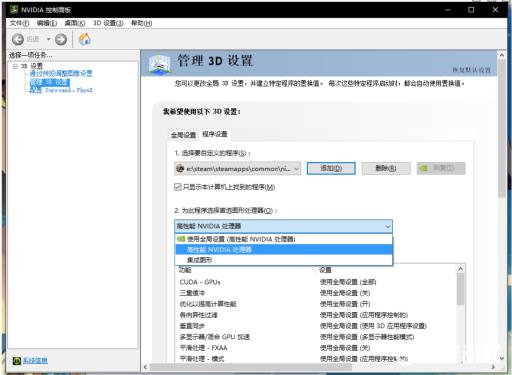Click the main panel vertical scrollbar thumb
Viewport: 512px width, 375px height.
(x=502, y=128)
